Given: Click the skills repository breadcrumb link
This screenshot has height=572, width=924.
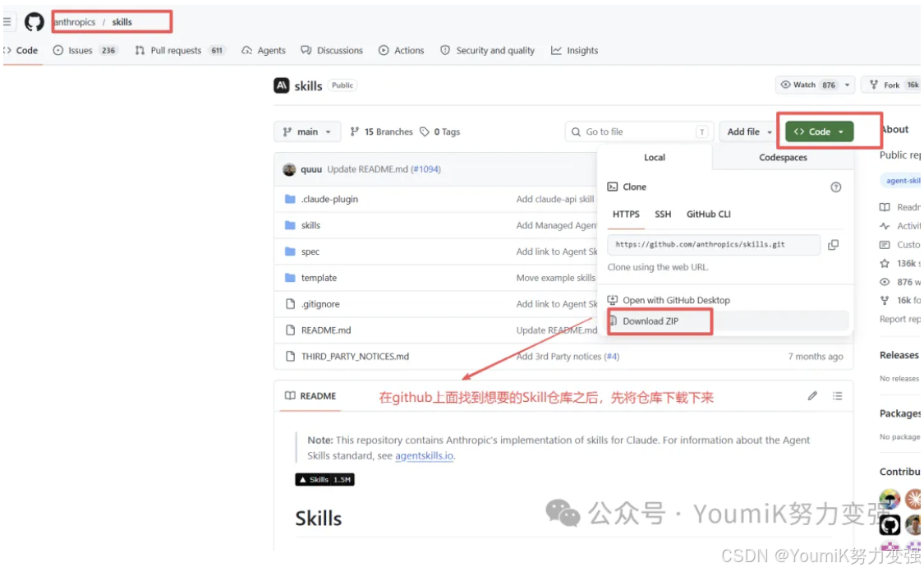Looking at the screenshot, I should coord(122,22).
